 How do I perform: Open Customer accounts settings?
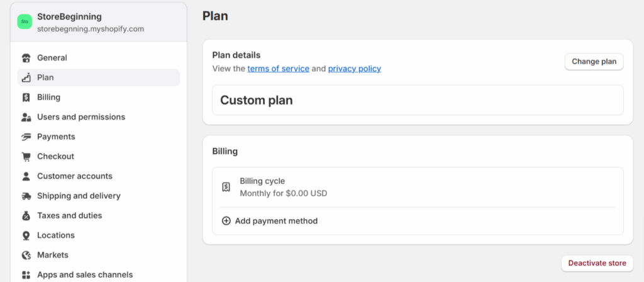74,176
